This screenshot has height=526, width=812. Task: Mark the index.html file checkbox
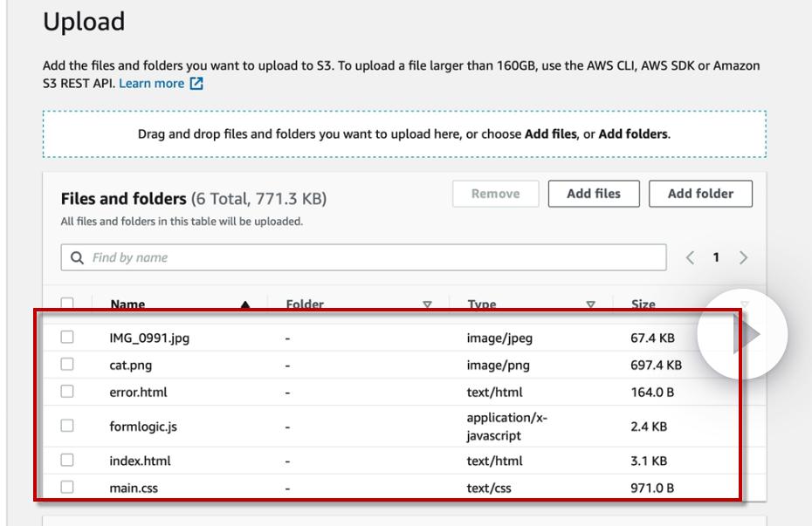[67, 460]
